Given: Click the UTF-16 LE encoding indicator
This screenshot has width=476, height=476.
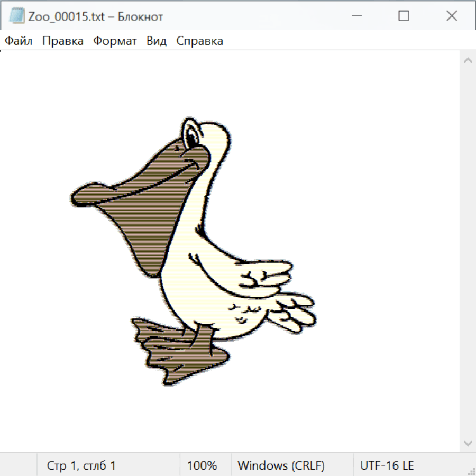Looking at the screenshot, I should coord(387,466).
